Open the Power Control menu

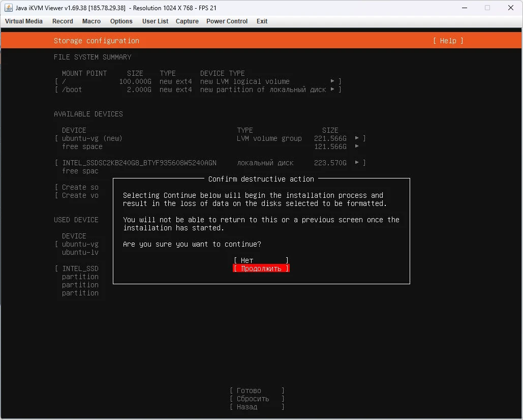[x=227, y=21]
